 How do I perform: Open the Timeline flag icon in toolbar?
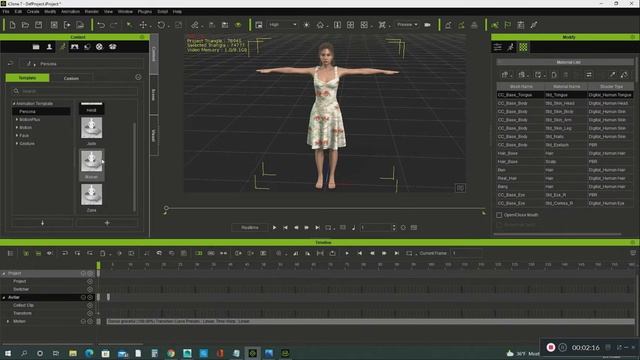coord(507,25)
